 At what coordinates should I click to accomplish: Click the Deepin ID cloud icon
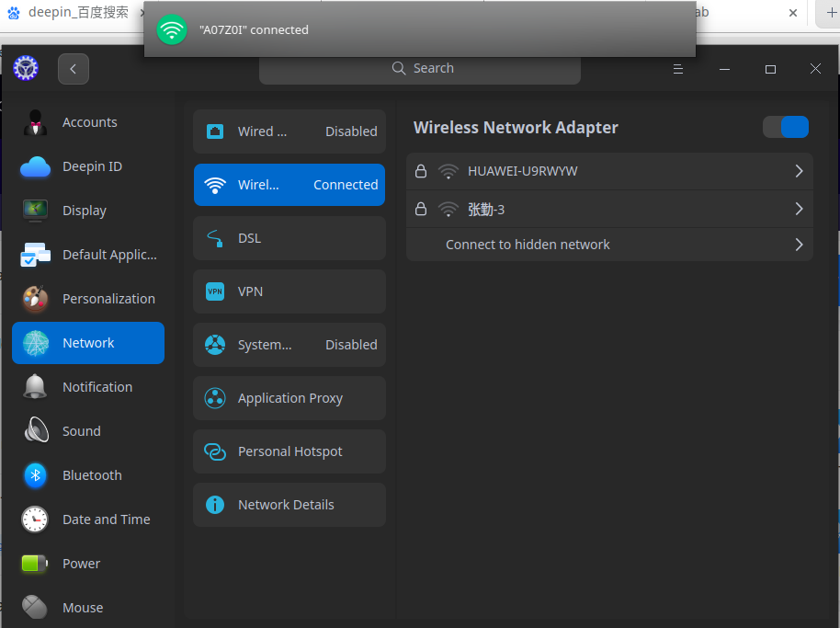click(35, 166)
